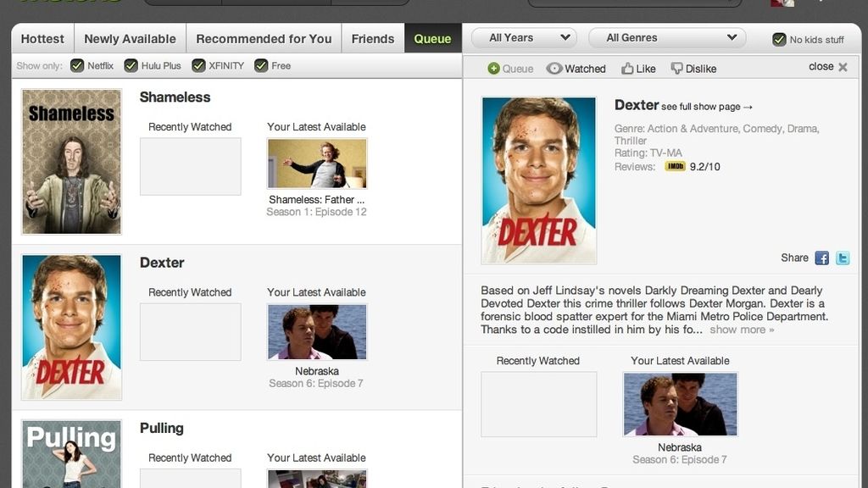Viewport: 868px width, 488px height.
Task: Share Dexter on Twitter
Action: tap(843, 258)
